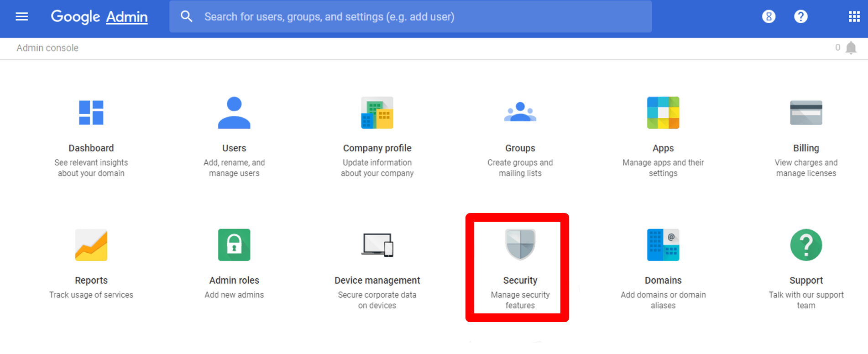
Task: Click 'See relevant insights about your domain'
Action: coord(91,168)
